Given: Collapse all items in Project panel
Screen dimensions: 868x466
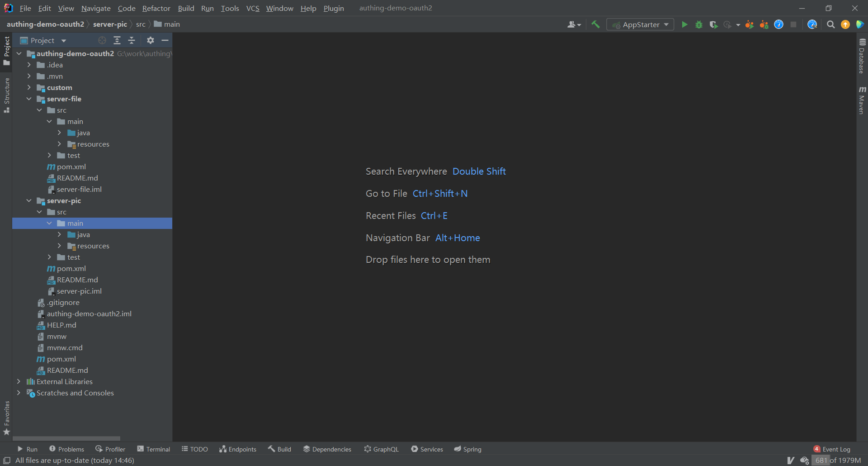Looking at the screenshot, I should click(132, 40).
